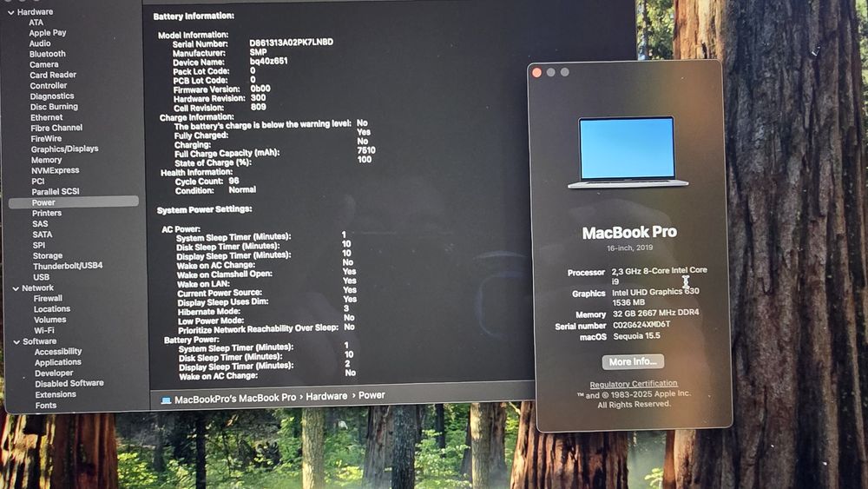This screenshot has height=489, width=868.
Task: Click the battery serial number D861313A02PK7LNBD
Action: (291, 43)
